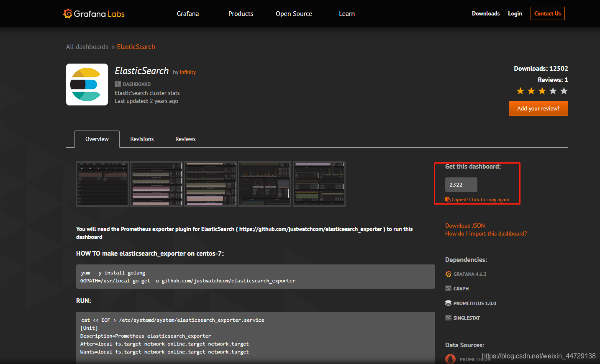Switch to the Reviews tab
Image resolution: width=600 pixels, height=364 pixels.
tap(185, 139)
